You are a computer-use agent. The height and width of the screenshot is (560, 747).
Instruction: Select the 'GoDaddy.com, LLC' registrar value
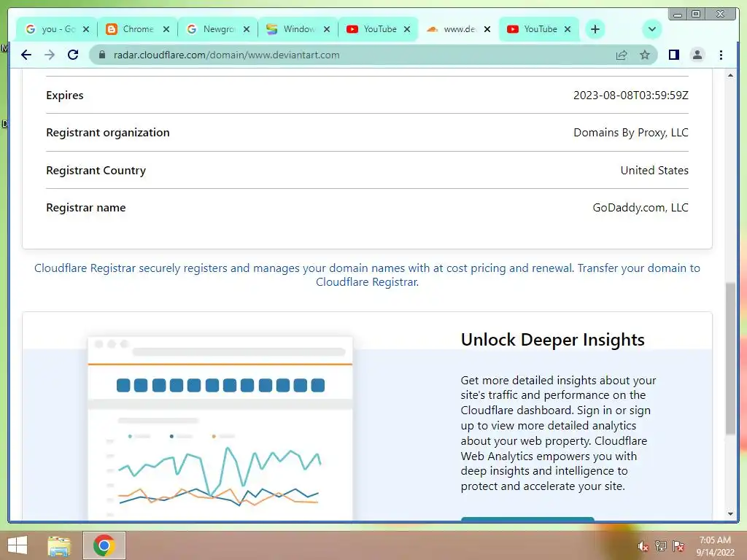[x=640, y=208]
